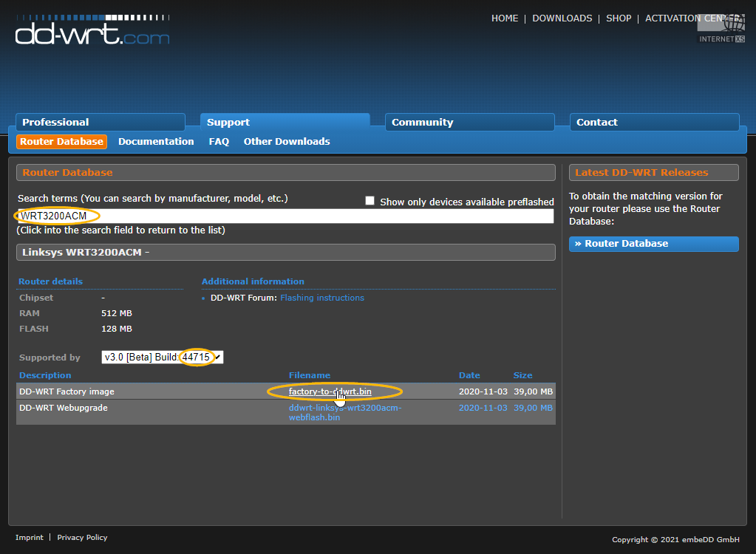Click the FLASH value 128 MB
This screenshot has width=756, height=554.
tap(117, 329)
